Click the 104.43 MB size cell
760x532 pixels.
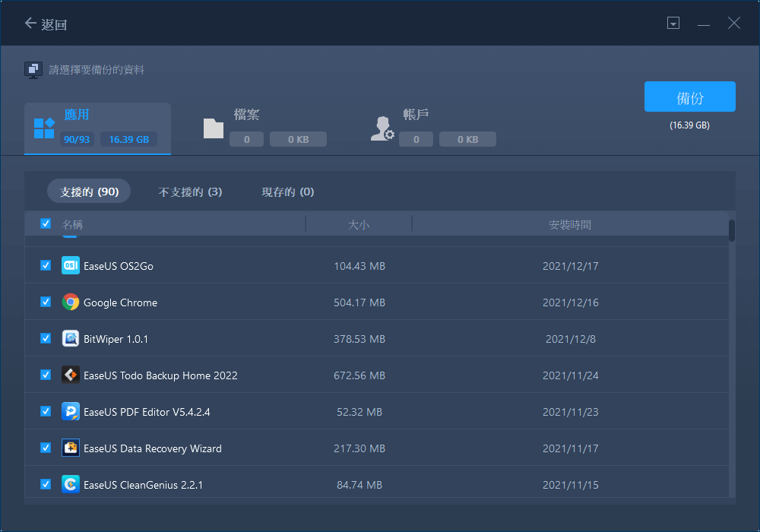359,266
